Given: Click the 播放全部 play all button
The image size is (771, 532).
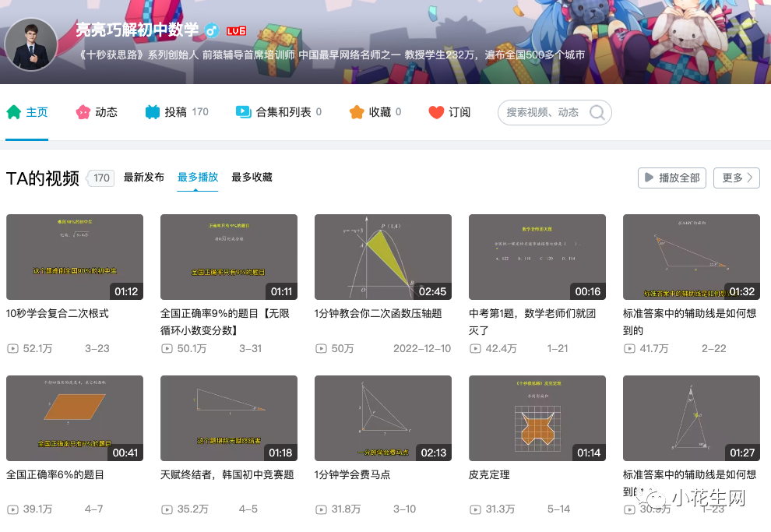Looking at the screenshot, I should tap(671, 178).
